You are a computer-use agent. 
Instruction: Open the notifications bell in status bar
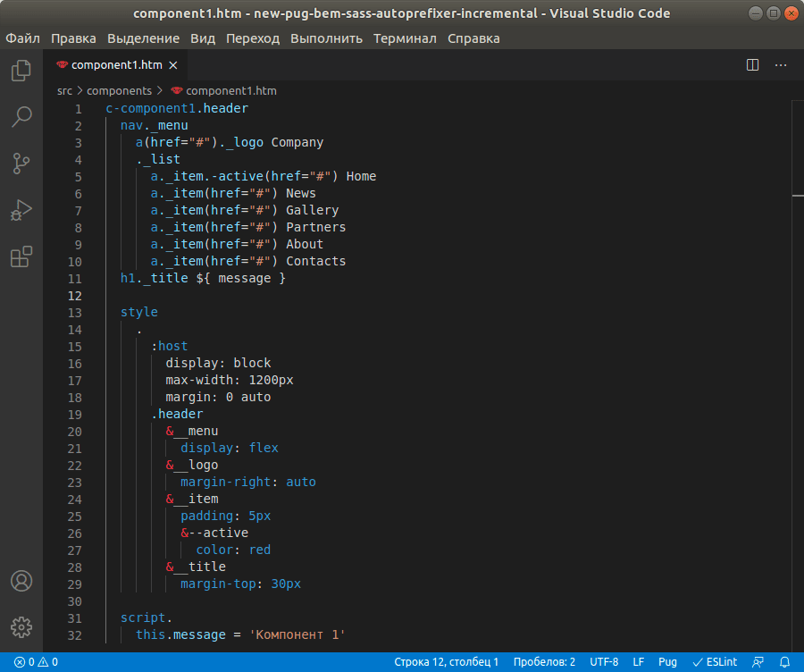tap(784, 662)
